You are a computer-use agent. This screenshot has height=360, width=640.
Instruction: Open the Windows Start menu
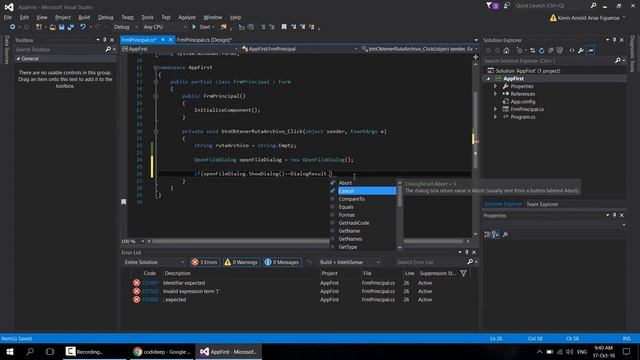10,351
